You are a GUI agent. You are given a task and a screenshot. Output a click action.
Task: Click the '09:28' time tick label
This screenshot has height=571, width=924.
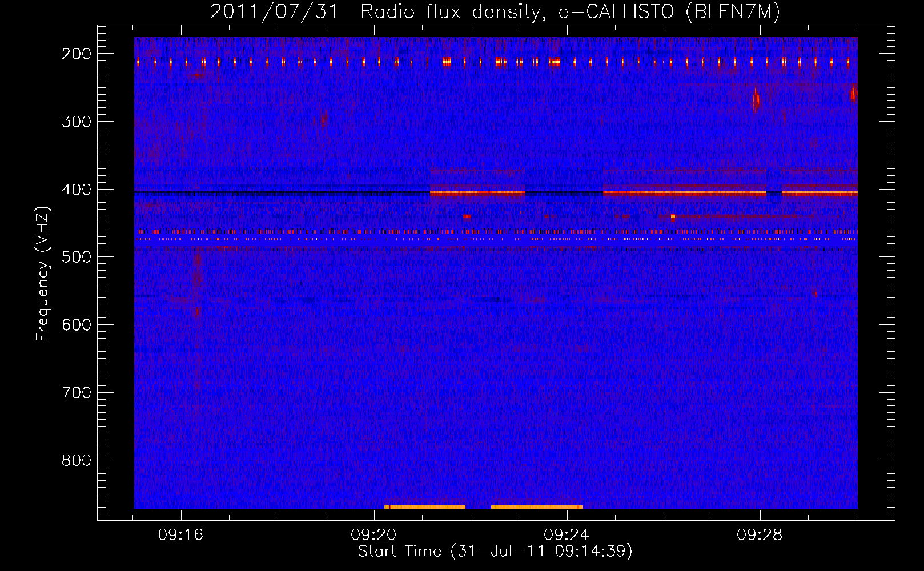[x=760, y=535]
